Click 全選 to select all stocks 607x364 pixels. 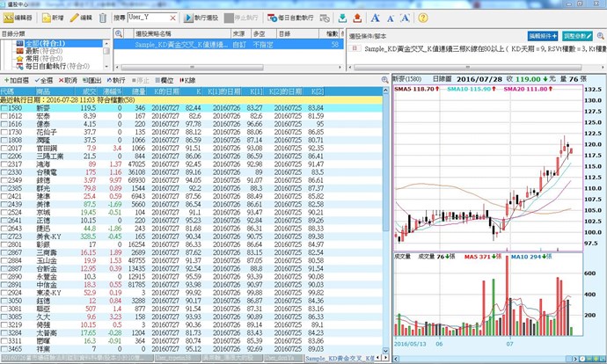tap(44, 80)
